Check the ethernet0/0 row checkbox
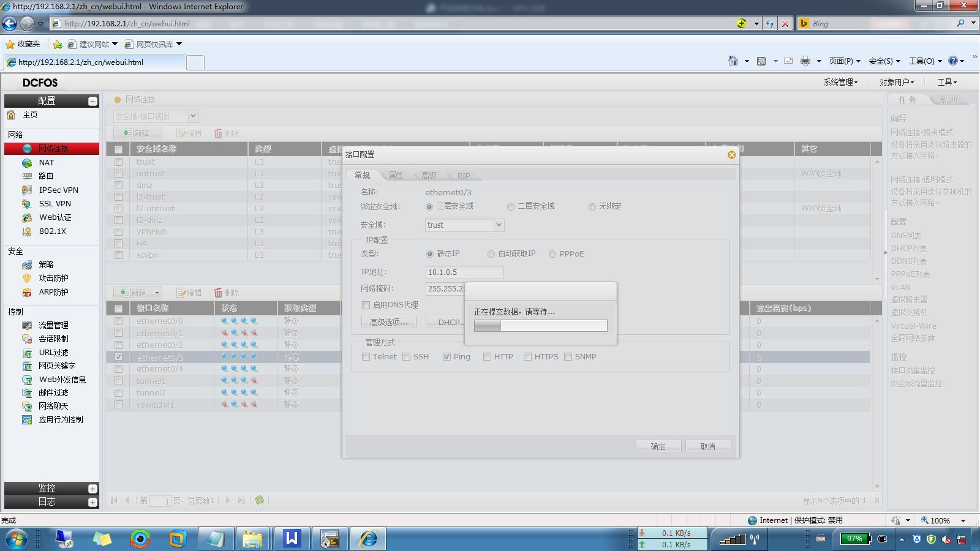Screen dimensions: 980x551 pyautogui.click(x=118, y=321)
